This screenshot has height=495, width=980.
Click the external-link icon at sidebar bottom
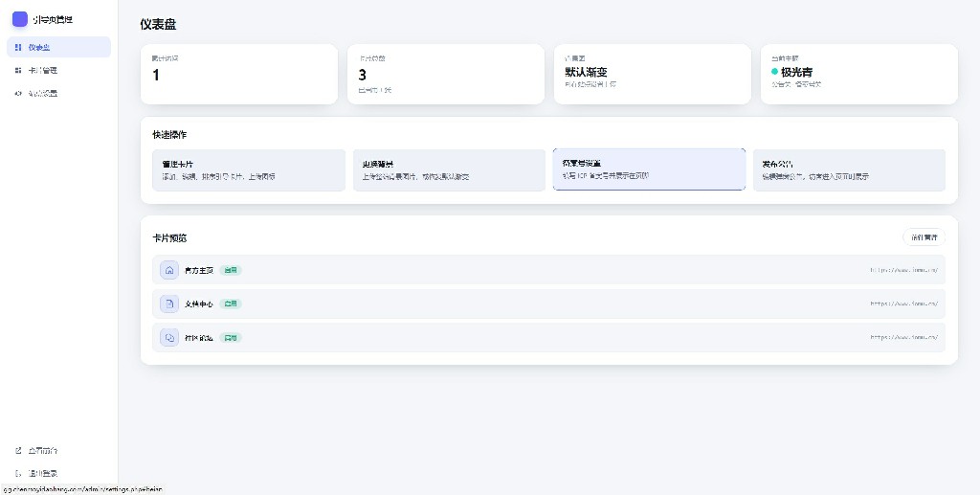click(18, 450)
